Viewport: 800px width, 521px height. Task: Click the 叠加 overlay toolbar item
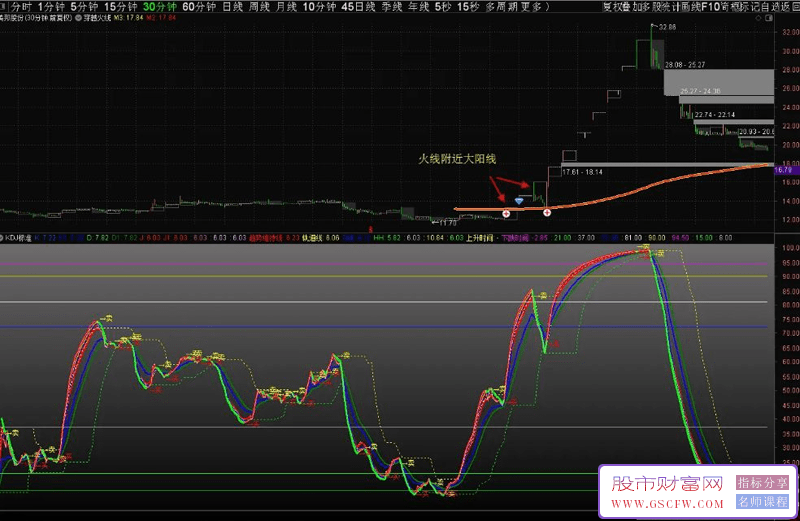632,7
